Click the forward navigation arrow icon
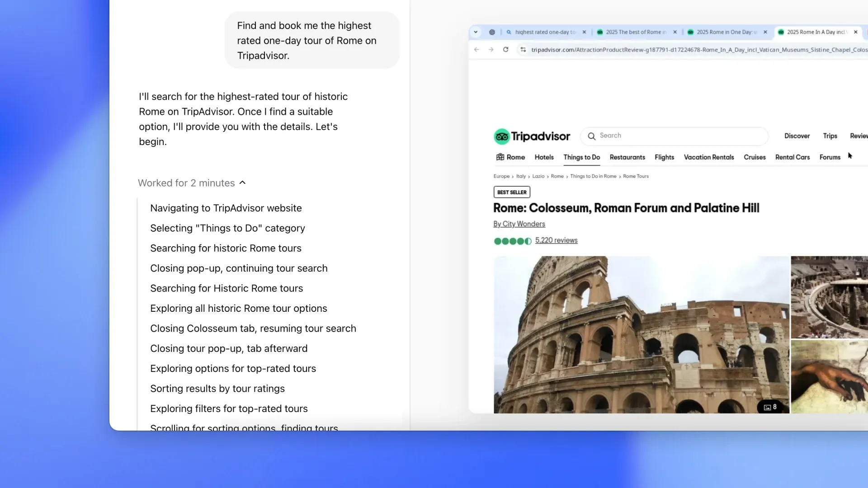The width and height of the screenshot is (868, 488). [x=491, y=49]
